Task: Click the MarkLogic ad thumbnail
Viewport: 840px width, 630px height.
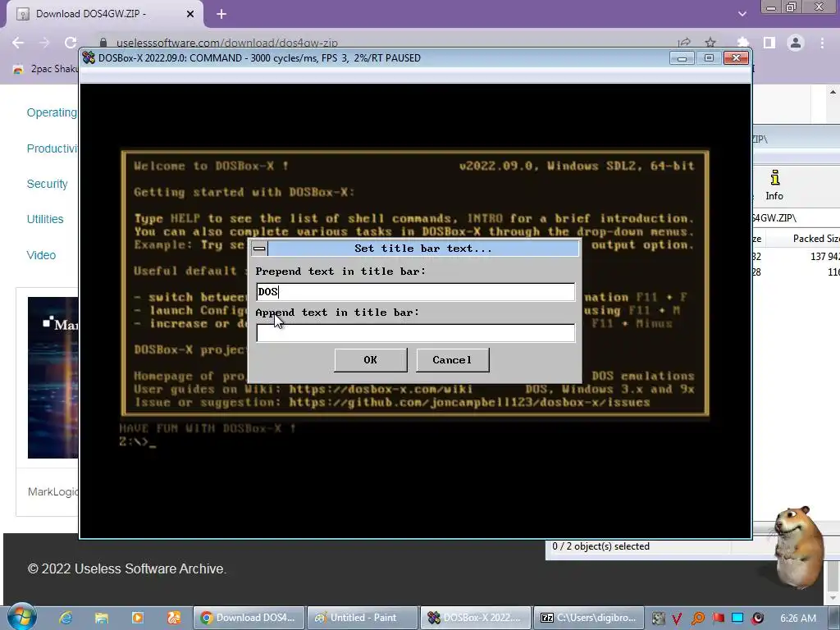Action: point(53,377)
